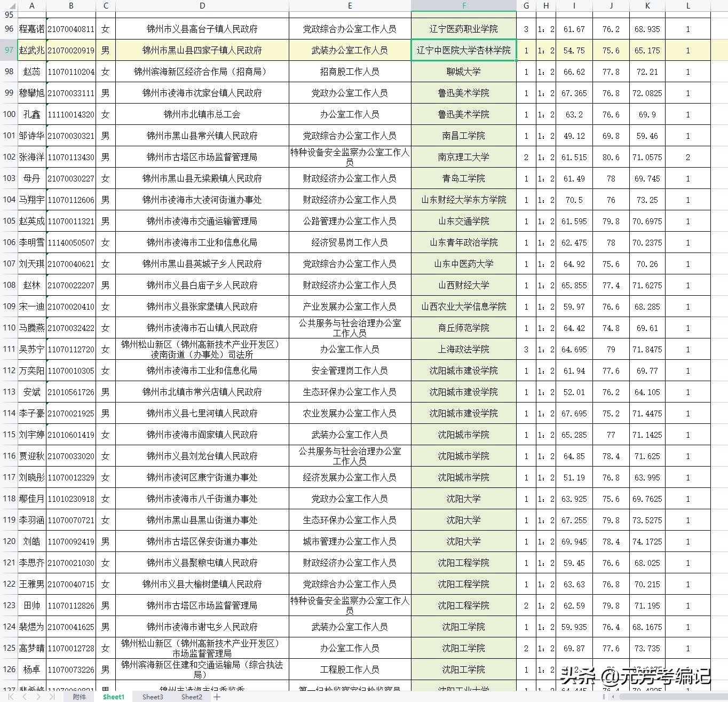Select column A header
This screenshot has width=728, height=702.
[x=32, y=5]
